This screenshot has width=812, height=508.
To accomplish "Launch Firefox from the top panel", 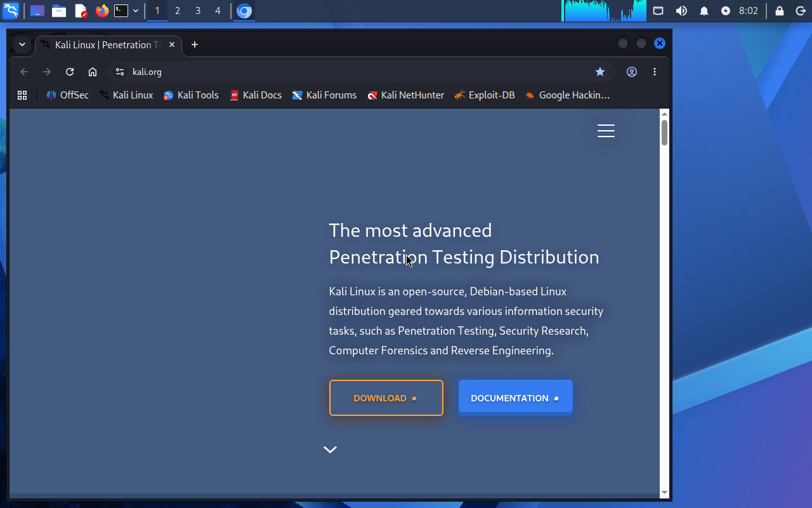I will [102, 11].
